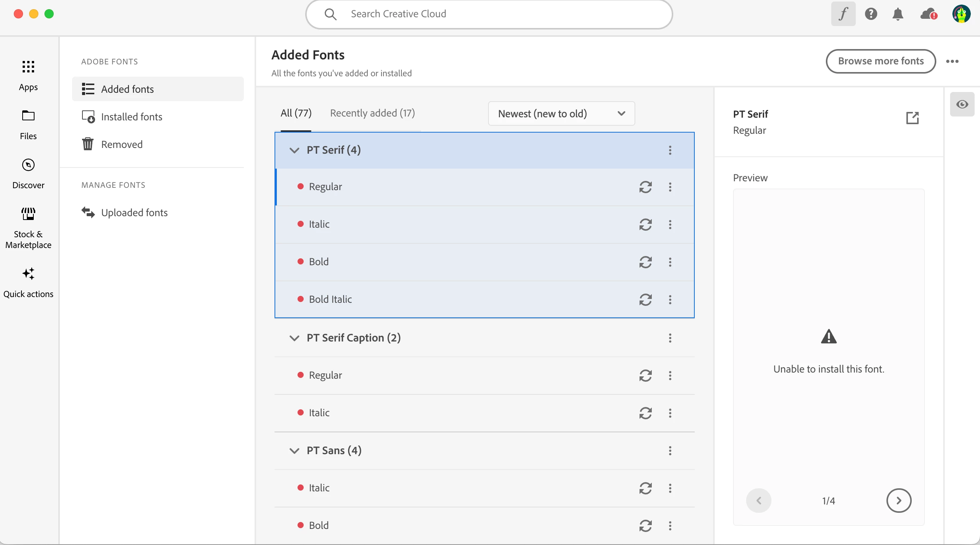Open the help question mark icon
The width and height of the screenshot is (980, 545).
point(871,14)
